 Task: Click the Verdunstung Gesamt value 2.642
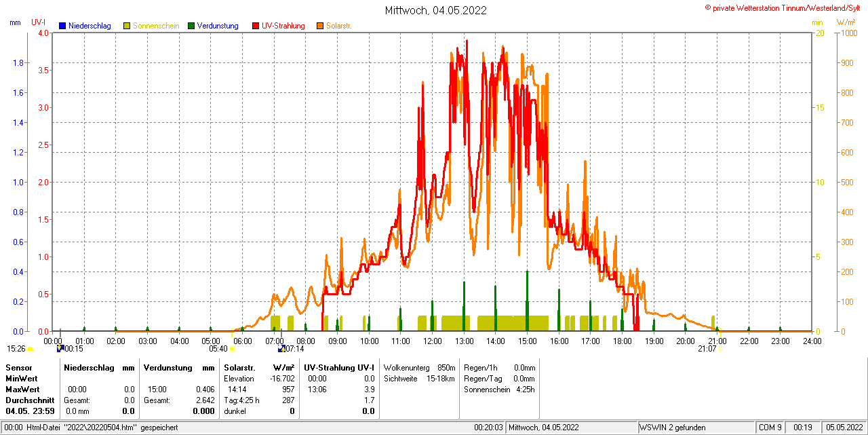205,400
